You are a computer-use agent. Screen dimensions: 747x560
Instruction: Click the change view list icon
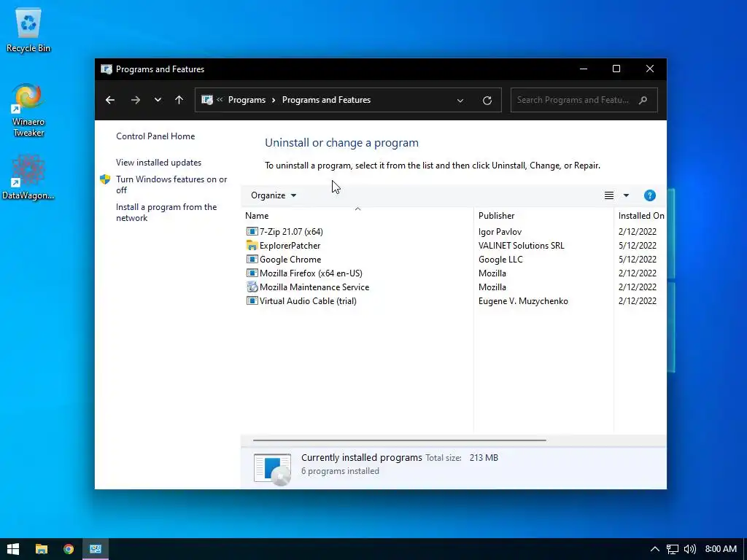(x=609, y=195)
